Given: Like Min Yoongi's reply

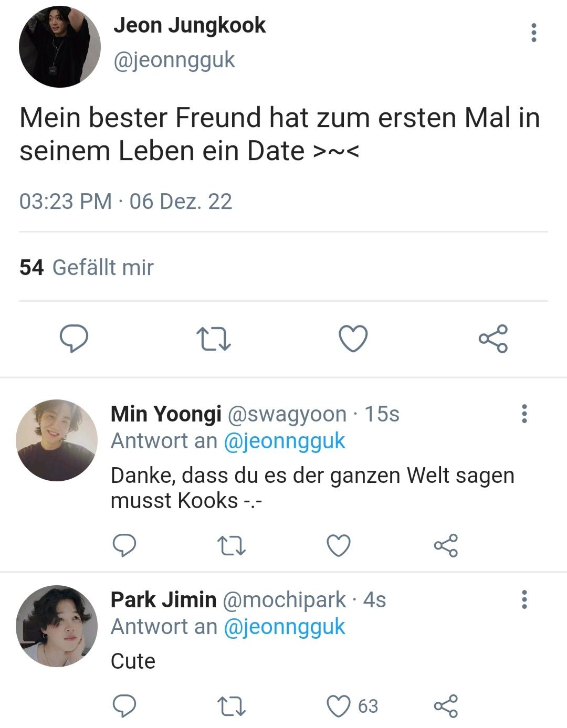Looking at the screenshot, I should pyautogui.click(x=339, y=545).
